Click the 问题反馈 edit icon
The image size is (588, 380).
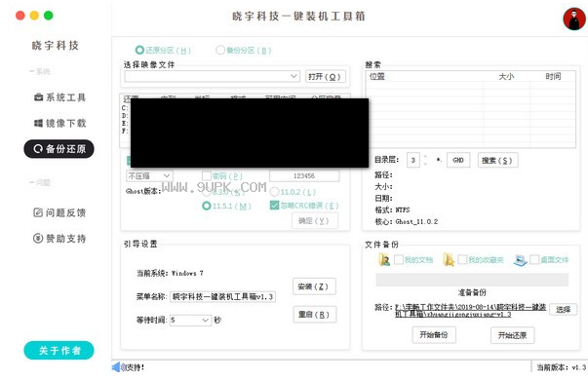(38, 212)
